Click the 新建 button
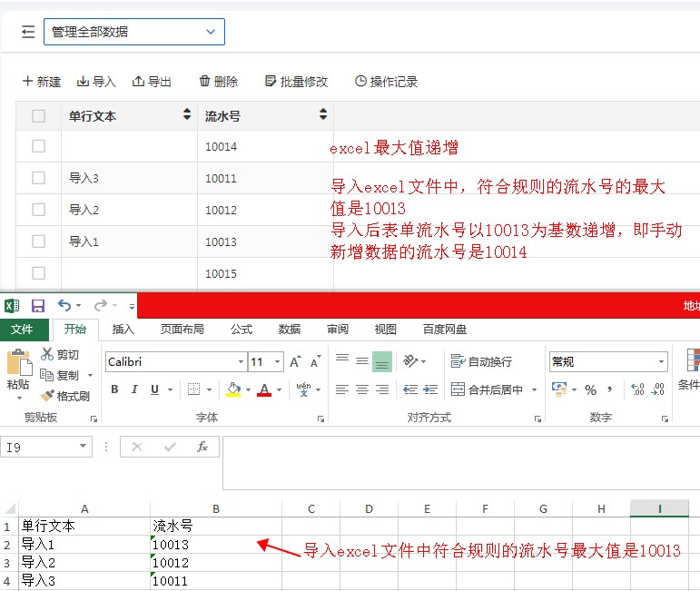Image resolution: width=700 pixels, height=591 pixels. (42, 82)
